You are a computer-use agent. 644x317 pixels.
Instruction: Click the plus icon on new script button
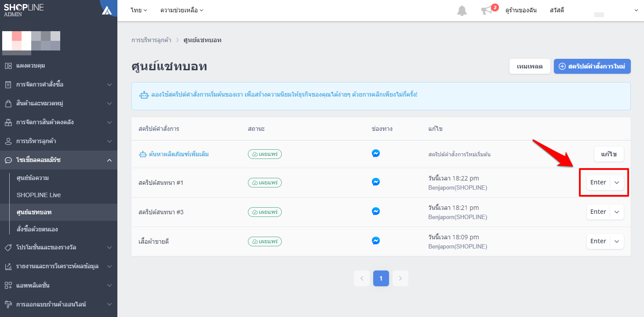tap(562, 67)
